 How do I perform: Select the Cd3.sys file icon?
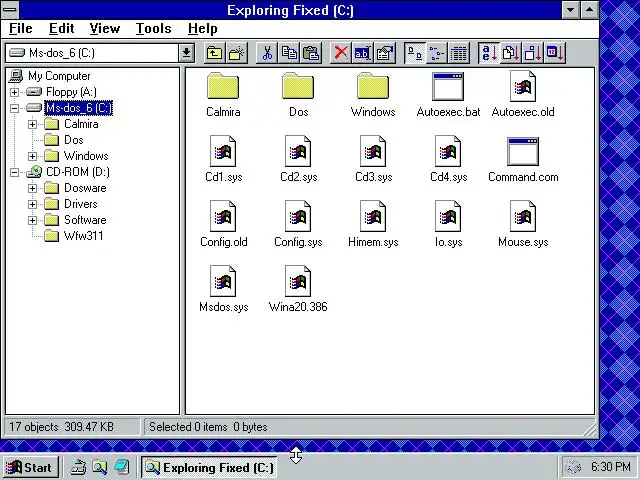click(x=373, y=151)
